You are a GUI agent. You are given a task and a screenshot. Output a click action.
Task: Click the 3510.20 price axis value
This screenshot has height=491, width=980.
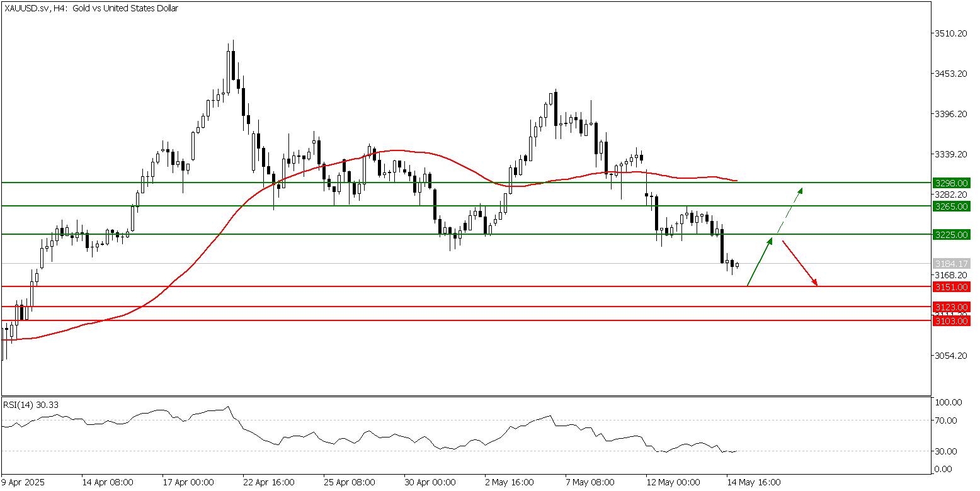click(x=952, y=33)
